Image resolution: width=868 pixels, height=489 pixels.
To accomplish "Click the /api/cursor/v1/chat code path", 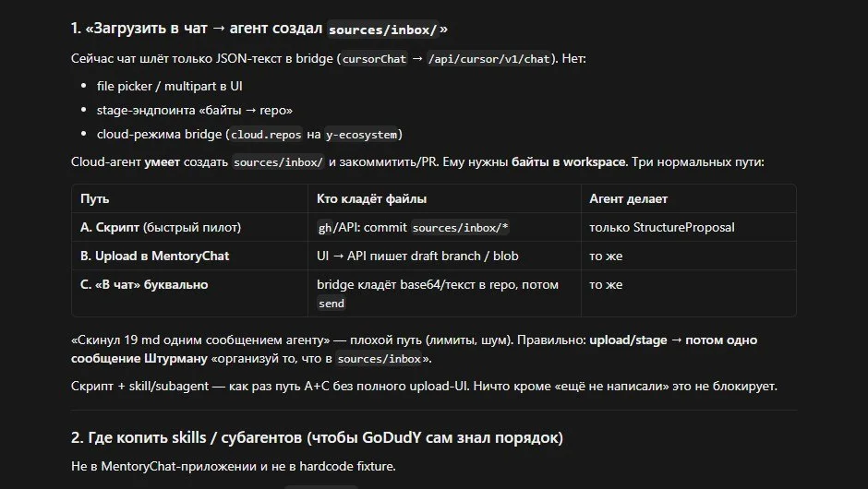I will (489, 59).
